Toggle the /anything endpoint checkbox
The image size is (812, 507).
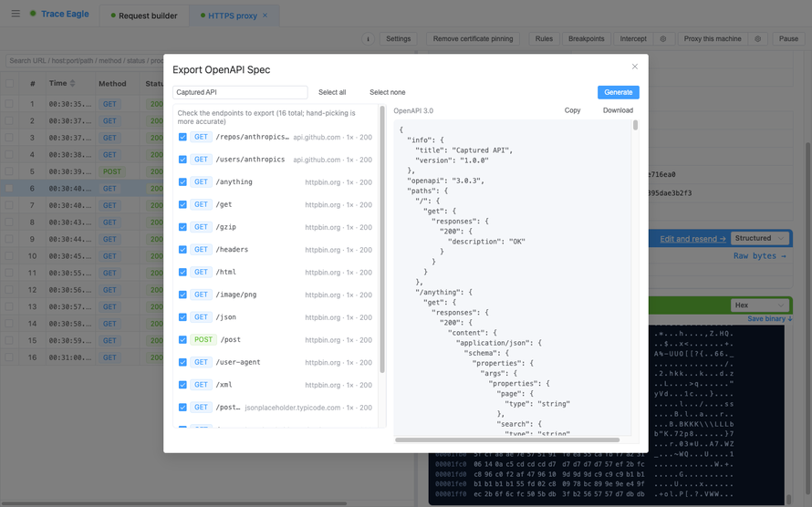(x=182, y=182)
